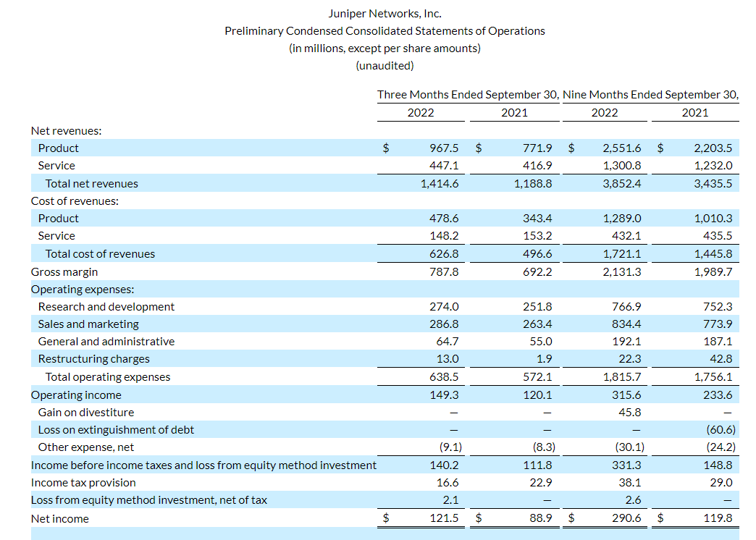
Task: Select the Total net revenues row label
Action: pos(91,183)
